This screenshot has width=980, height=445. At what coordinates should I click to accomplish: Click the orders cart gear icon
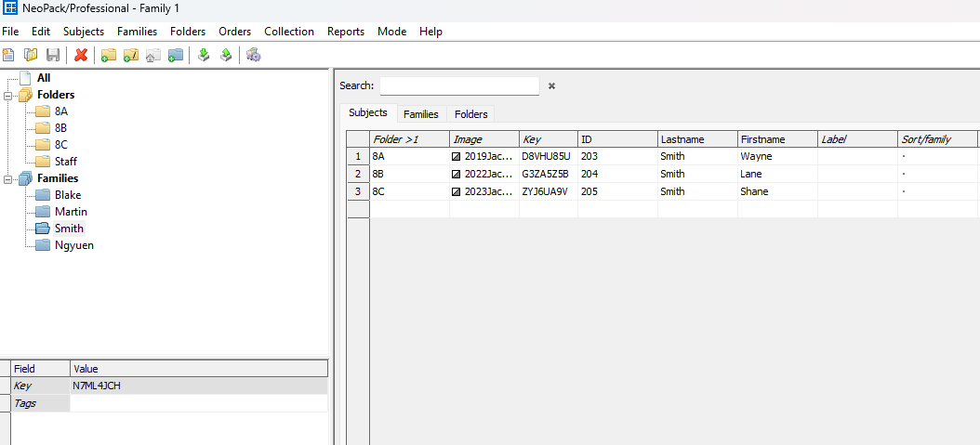pos(253,56)
